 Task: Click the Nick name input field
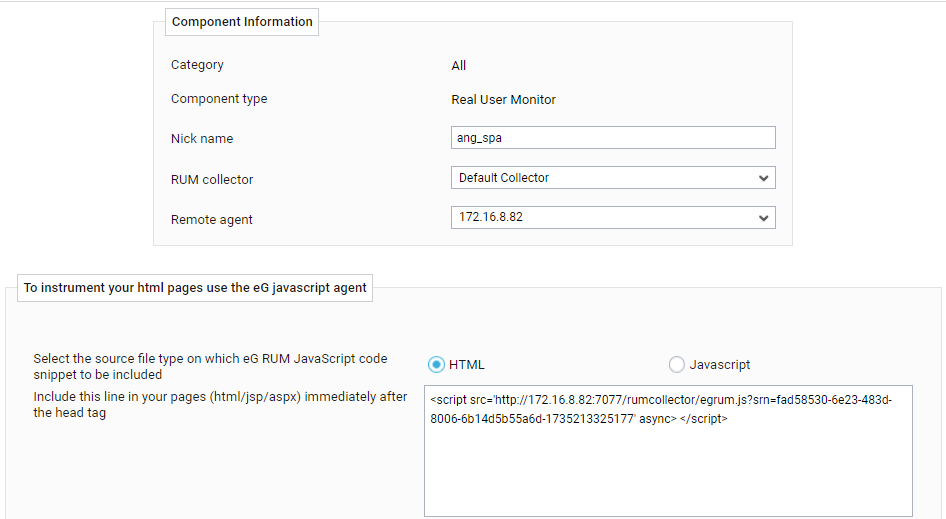click(x=613, y=138)
